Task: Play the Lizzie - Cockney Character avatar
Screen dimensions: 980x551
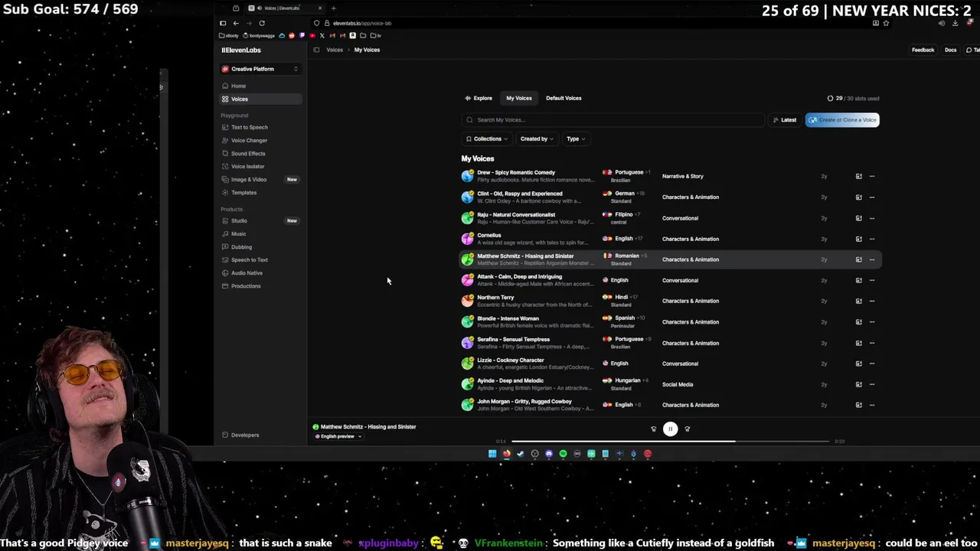Action: (467, 364)
